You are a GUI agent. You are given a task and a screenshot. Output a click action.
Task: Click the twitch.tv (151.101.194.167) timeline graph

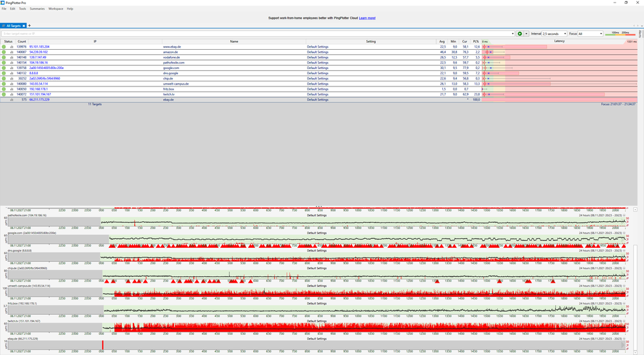point(317,327)
